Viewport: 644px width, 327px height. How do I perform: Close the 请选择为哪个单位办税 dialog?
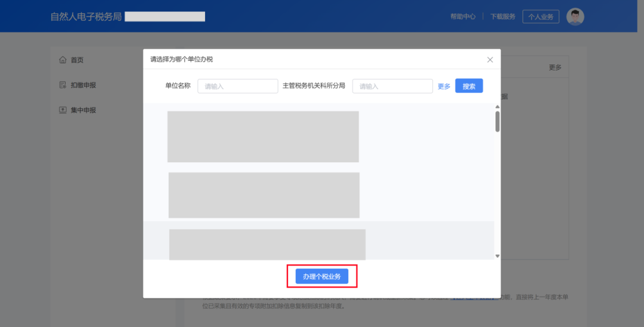point(490,60)
